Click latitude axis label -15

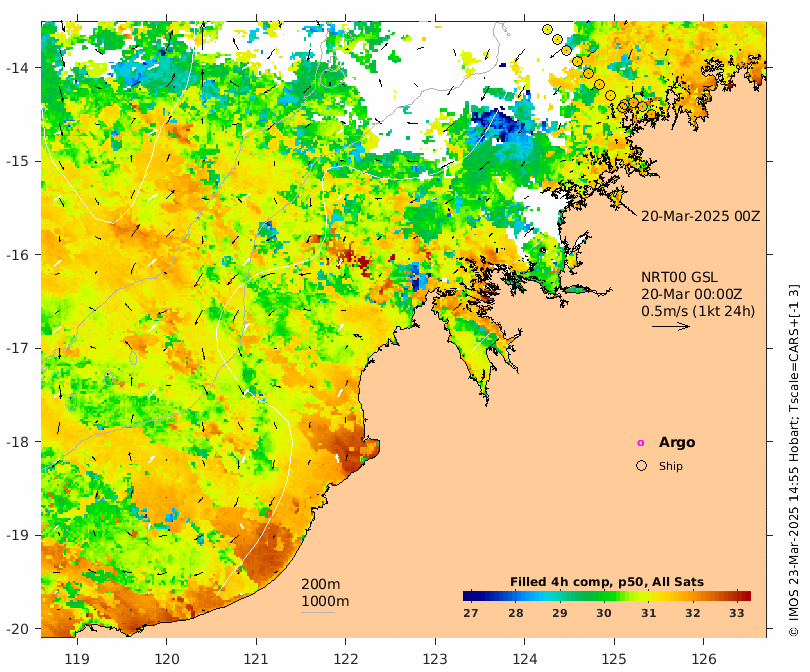[x=18, y=161]
